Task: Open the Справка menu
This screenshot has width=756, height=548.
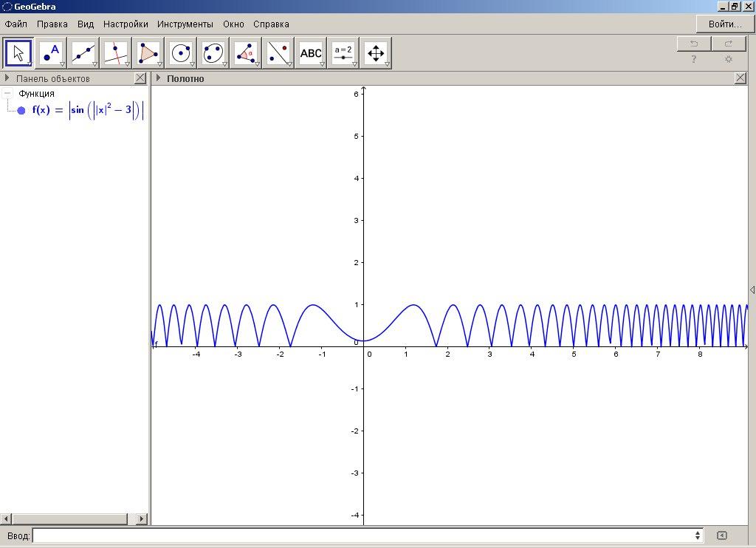Action: [x=271, y=24]
